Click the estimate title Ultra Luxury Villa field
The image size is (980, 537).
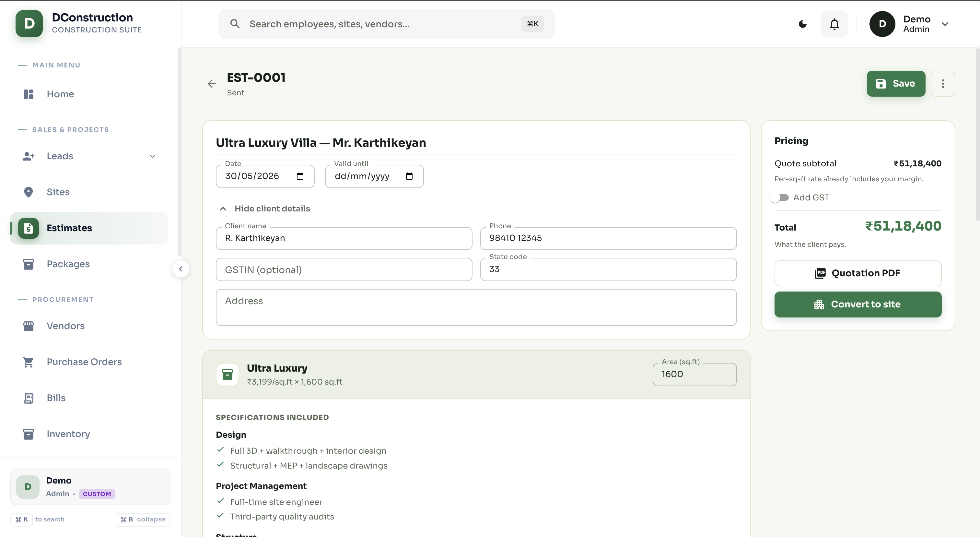click(476, 143)
